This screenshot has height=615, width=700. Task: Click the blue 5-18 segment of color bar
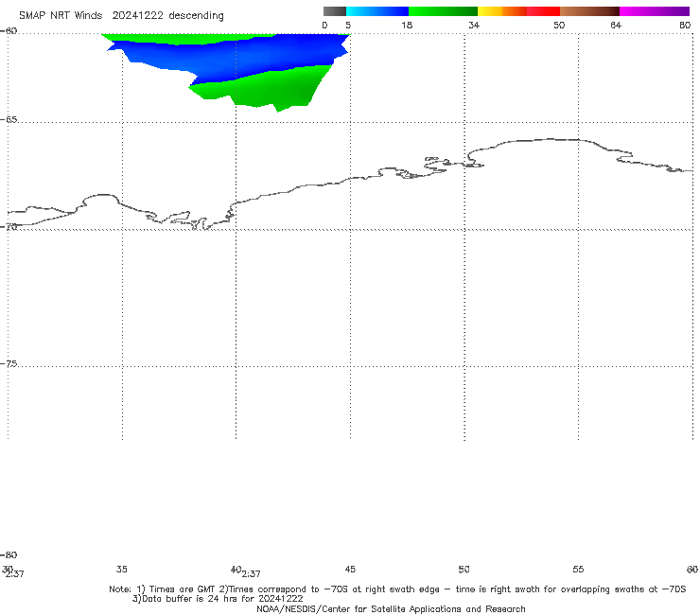(377, 11)
